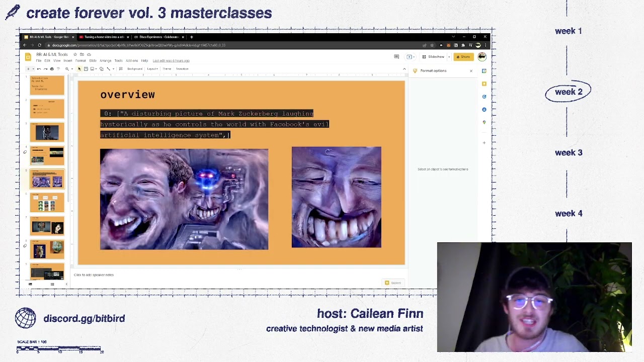Collapse the menus with the up chevron
The height and width of the screenshot is (362, 644).
point(404,69)
